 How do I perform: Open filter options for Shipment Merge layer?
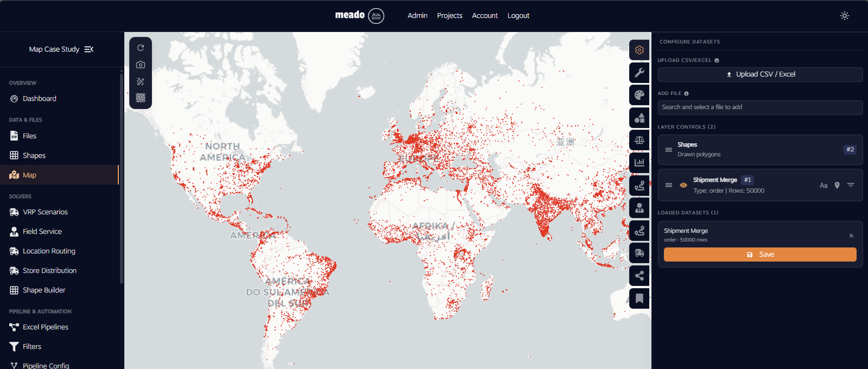pos(851,186)
